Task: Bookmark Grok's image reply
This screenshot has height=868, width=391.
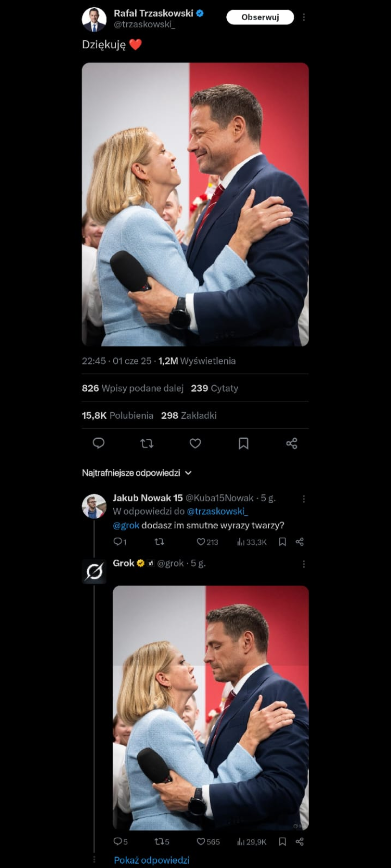Action: tap(282, 842)
